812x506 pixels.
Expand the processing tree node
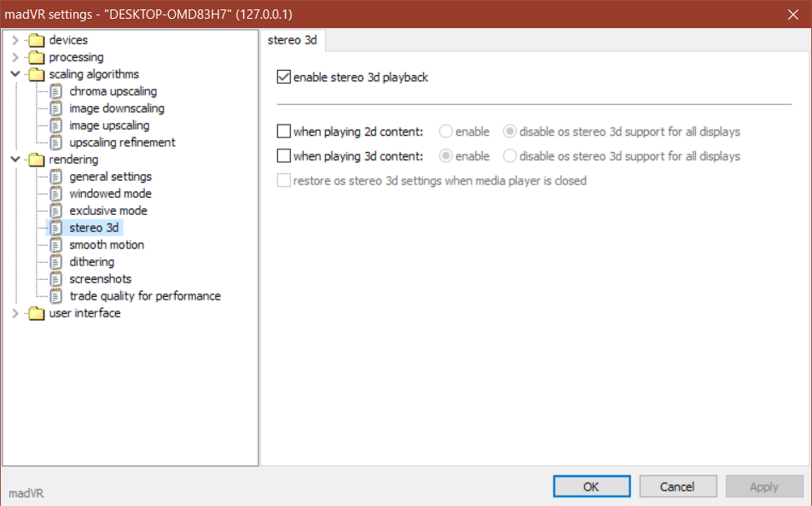[x=15, y=57]
